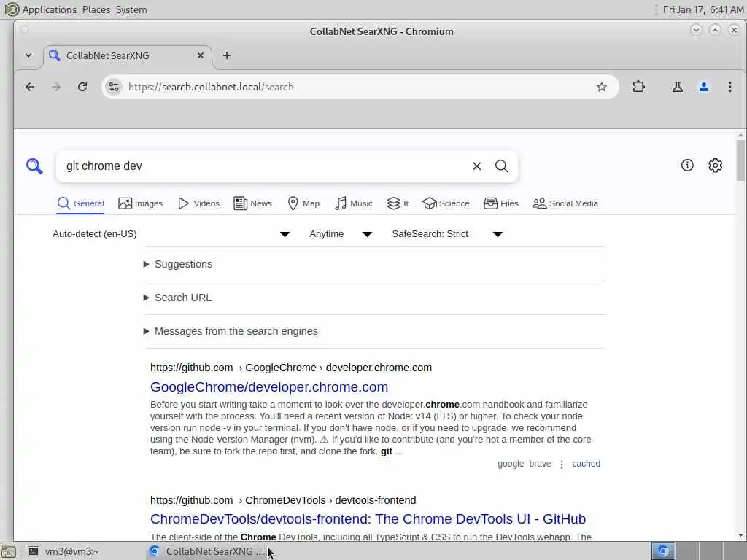Close the CollabNet SearXNG tab
Image resolution: width=747 pixels, height=560 pixels.
point(201,55)
